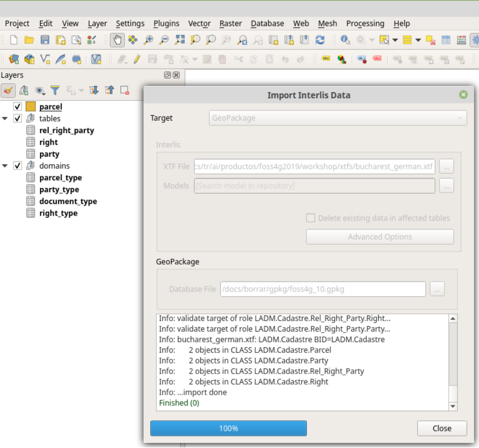The width and height of the screenshot is (479, 448).
Task: Click the Models search field
Action: point(314,186)
